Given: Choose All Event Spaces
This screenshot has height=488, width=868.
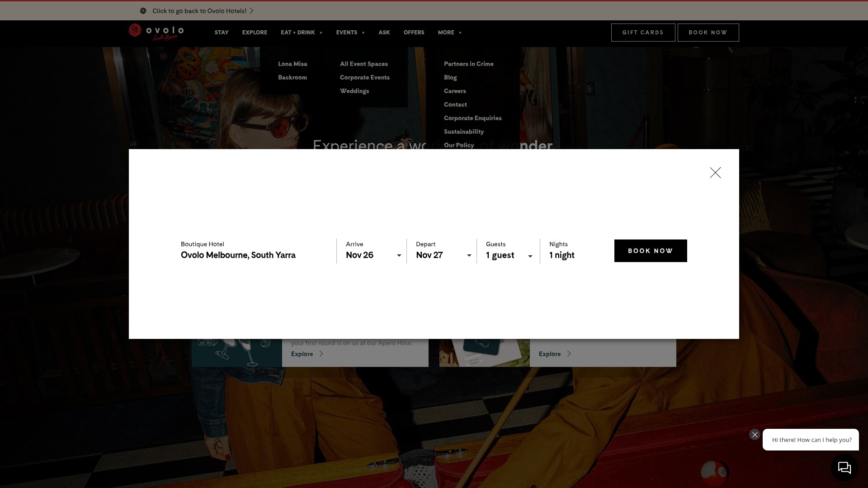Looking at the screenshot, I should pyautogui.click(x=364, y=64).
